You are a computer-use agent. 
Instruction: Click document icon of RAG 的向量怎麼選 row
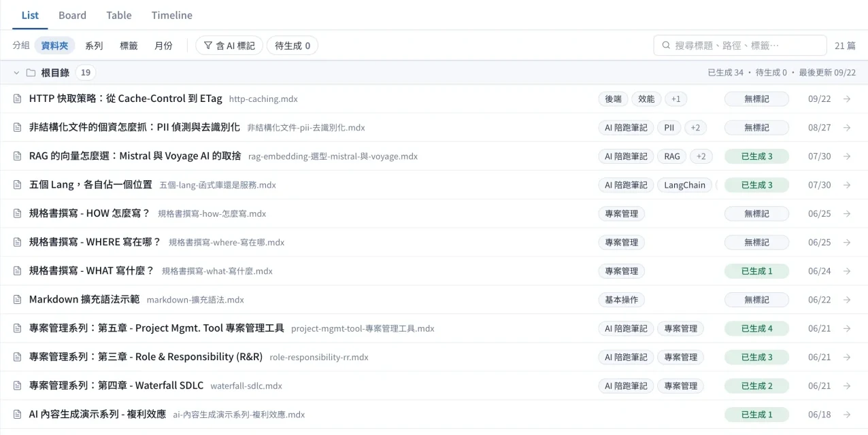click(x=18, y=156)
